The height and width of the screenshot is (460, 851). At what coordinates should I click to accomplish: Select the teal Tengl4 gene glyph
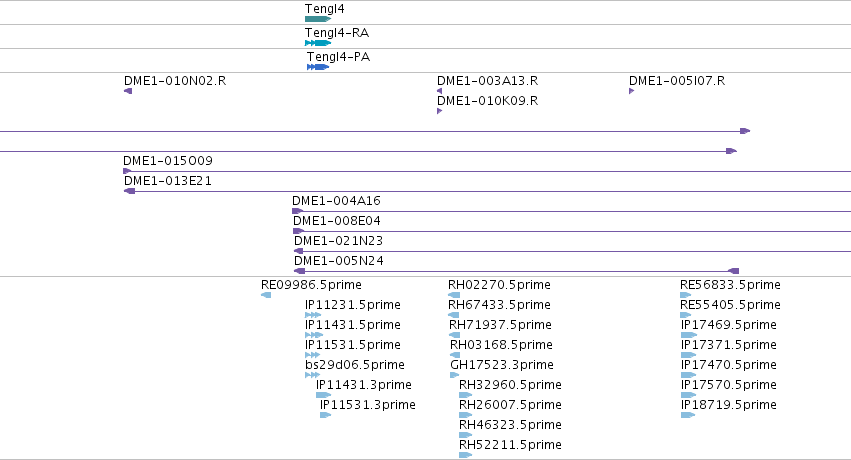coord(318,19)
